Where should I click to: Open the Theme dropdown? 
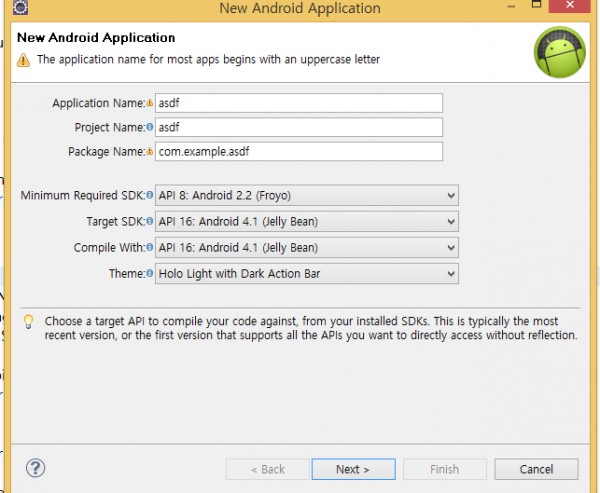(x=307, y=274)
